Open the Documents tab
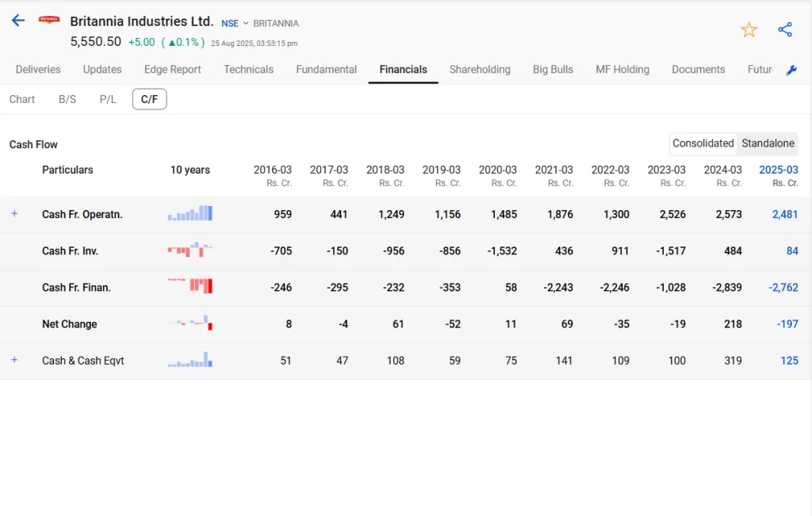This screenshot has height=516, width=812. [698, 69]
